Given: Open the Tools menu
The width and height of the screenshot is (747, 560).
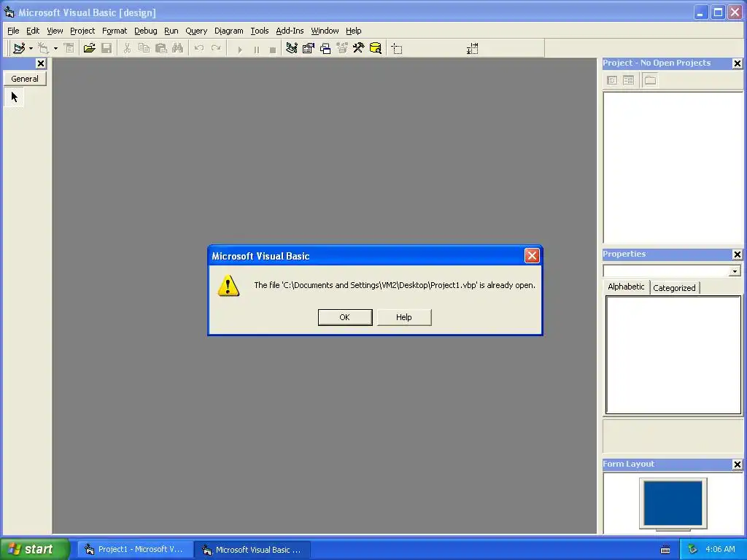Looking at the screenshot, I should point(260,31).
